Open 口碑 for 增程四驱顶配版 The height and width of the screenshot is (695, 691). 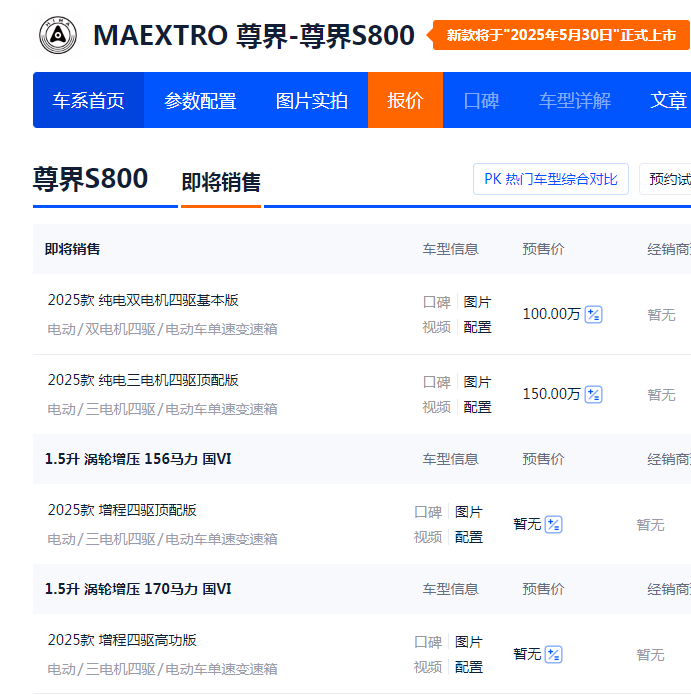[x=428, y=512]
